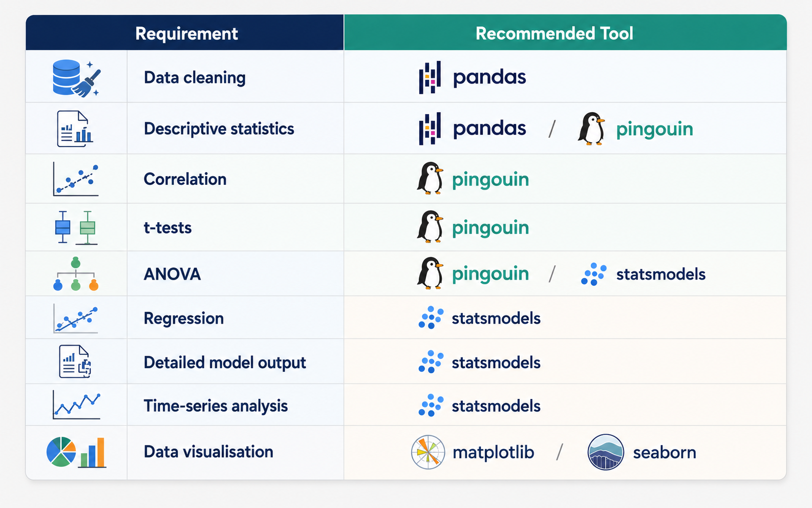Click 'statsmodels' word in Regression row
Viewport: 812px width, 508px height.
496,319
